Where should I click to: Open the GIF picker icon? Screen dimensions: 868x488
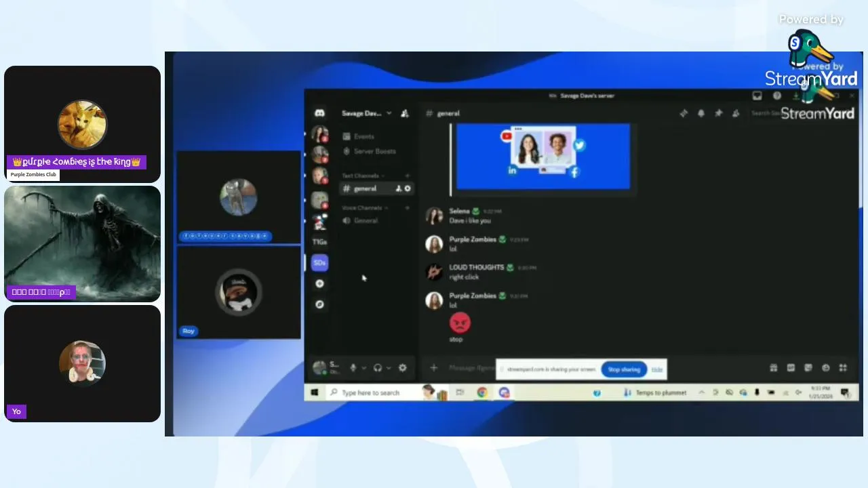tap(791, 368)
